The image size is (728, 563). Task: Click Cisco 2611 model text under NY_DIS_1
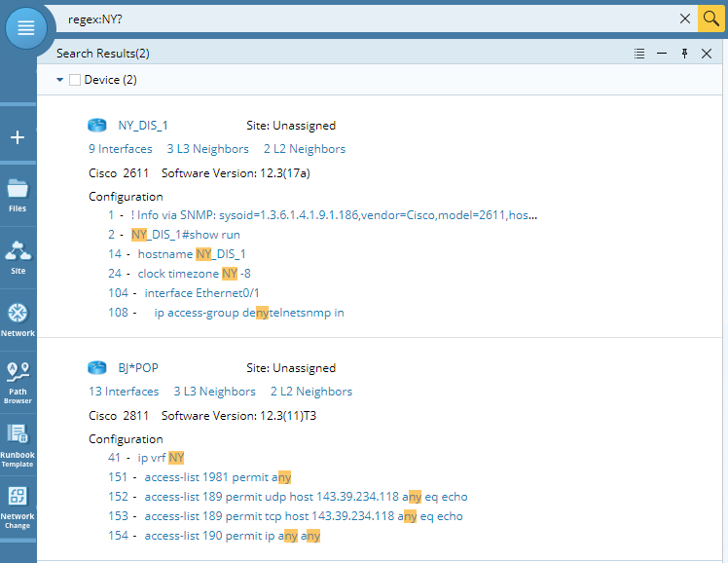click(x=119, y=173)
